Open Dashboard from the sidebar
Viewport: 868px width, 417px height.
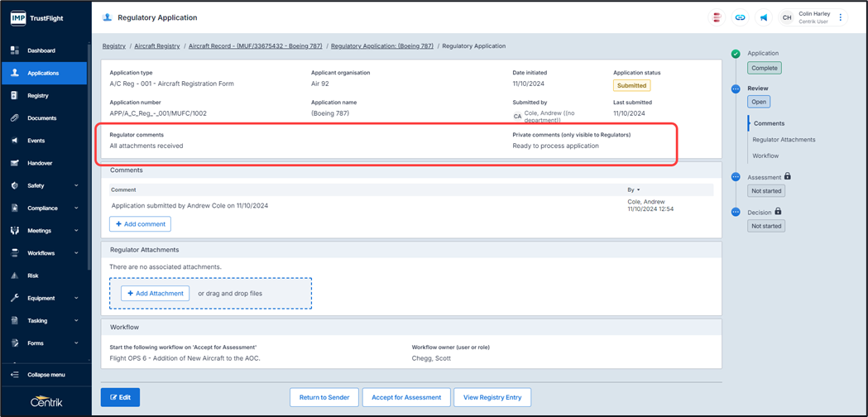41,50
